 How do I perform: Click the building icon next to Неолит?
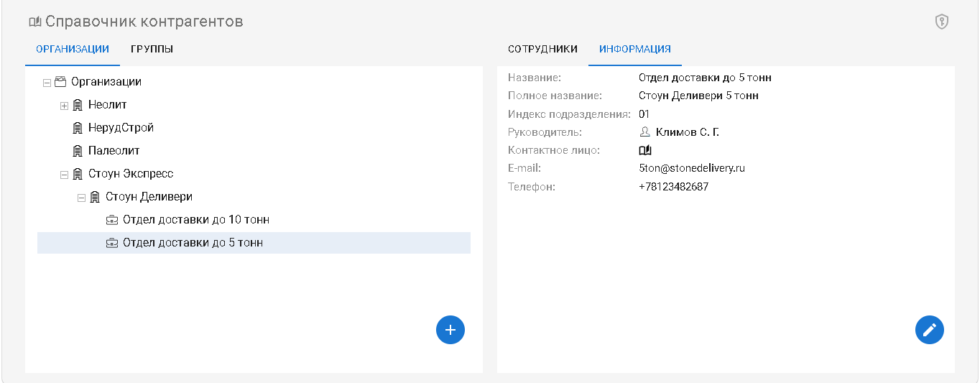pos(78,105)
